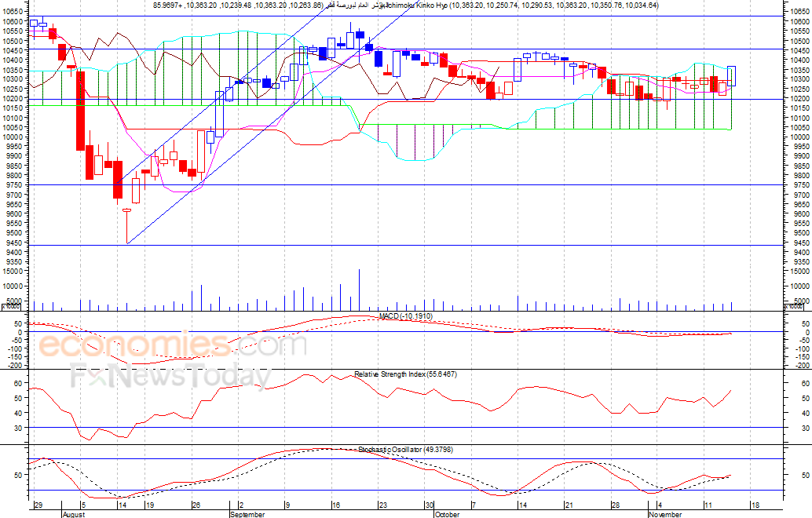Select the September month label
This screenshot has height=518, width=812.
[247, 514]
